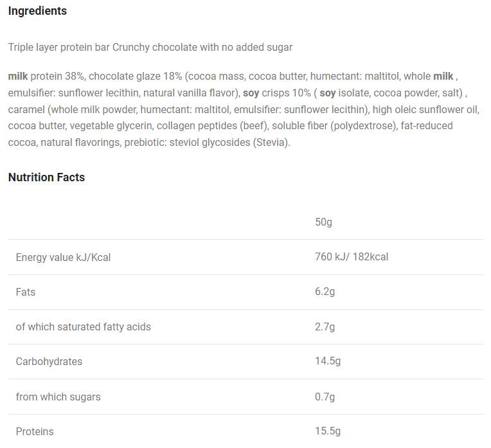
Task: Click the 'Triple layer protein bar' description line
Action: click(x=150, y=47)
